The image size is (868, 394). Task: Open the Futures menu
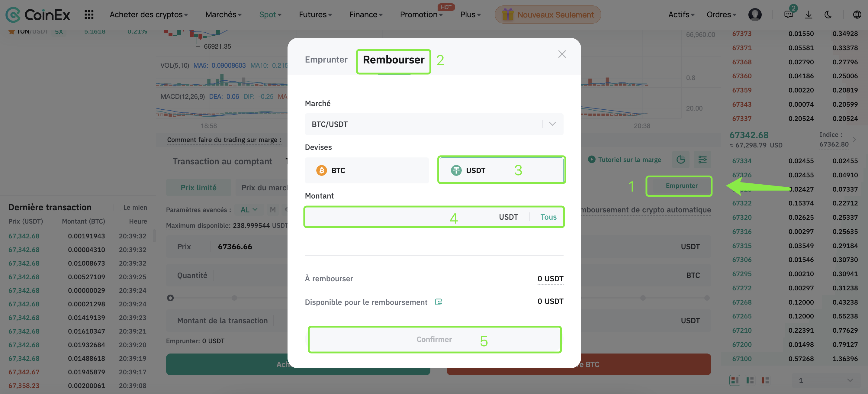point(315,15)
